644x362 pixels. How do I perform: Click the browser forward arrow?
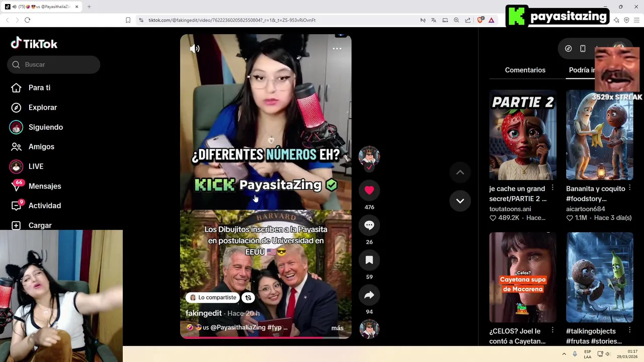[17, 20]
